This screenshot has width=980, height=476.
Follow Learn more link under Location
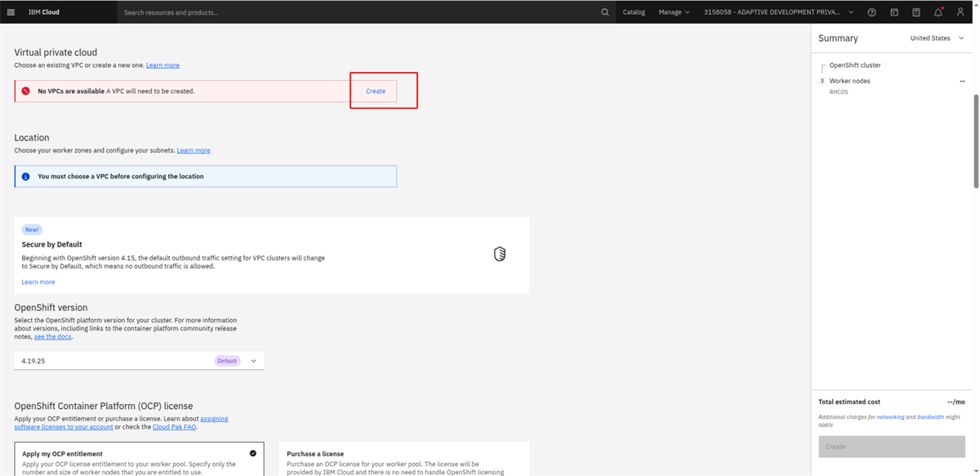point(194,150)
